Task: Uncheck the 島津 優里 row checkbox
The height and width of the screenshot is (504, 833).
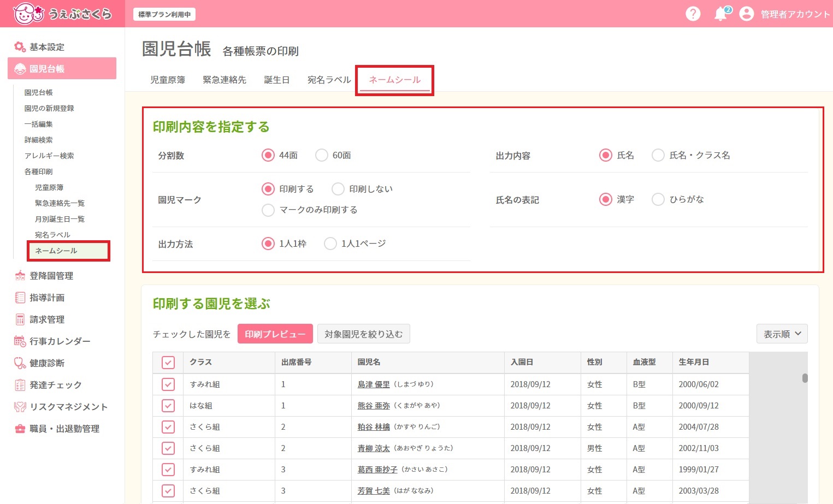Action: (168, 384)
